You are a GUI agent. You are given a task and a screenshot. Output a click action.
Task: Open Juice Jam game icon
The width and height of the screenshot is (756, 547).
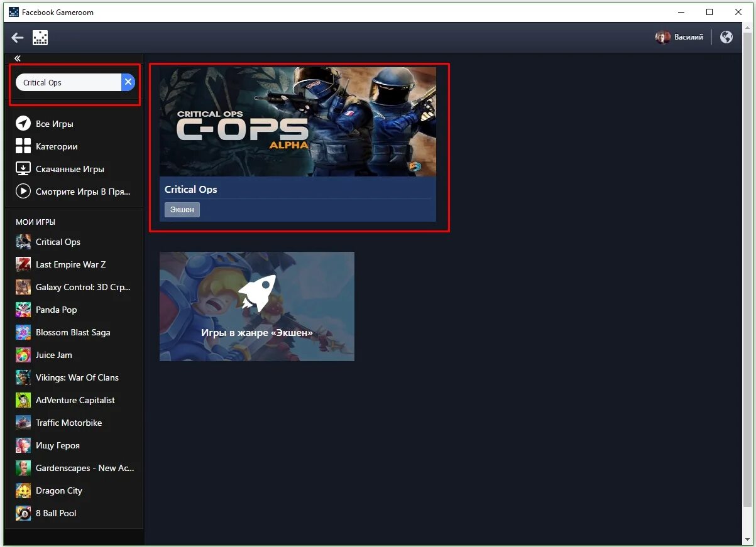pyautogui.click(x=23, y=355)
